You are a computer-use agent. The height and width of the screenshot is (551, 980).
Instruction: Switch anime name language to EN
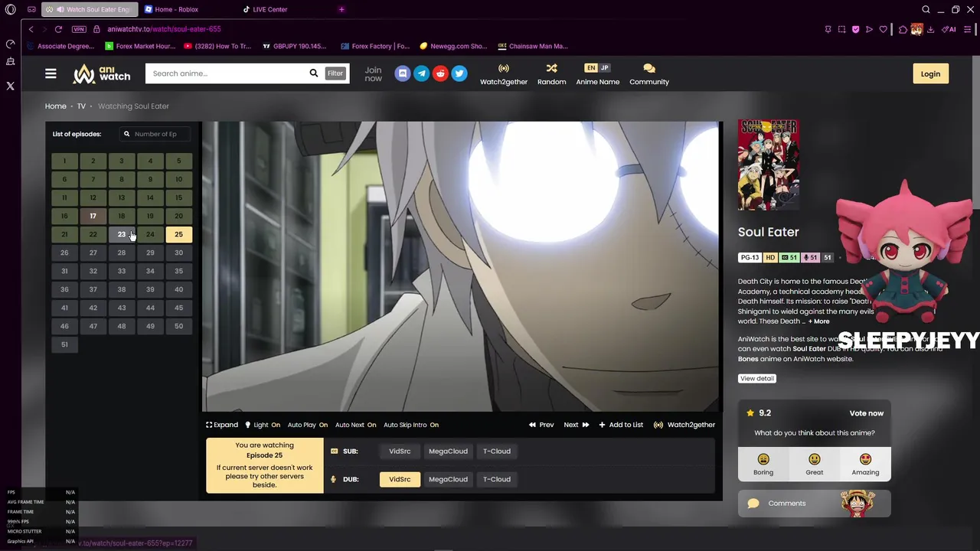(590, 67)
